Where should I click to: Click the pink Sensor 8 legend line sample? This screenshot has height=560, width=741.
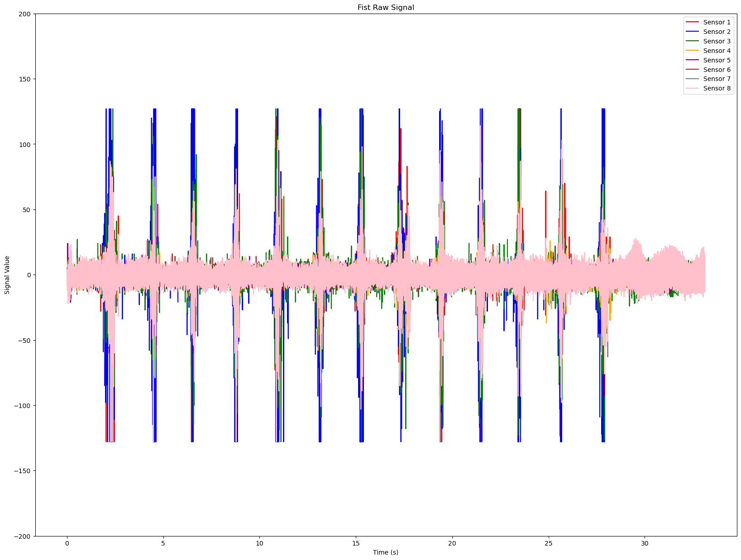click(693, 88)
